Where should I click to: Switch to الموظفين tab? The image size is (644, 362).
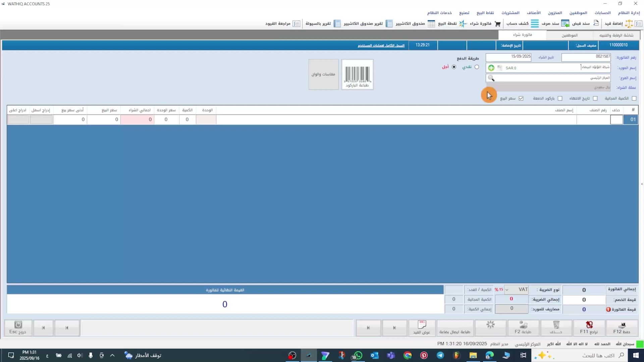[x=570, y=35]
